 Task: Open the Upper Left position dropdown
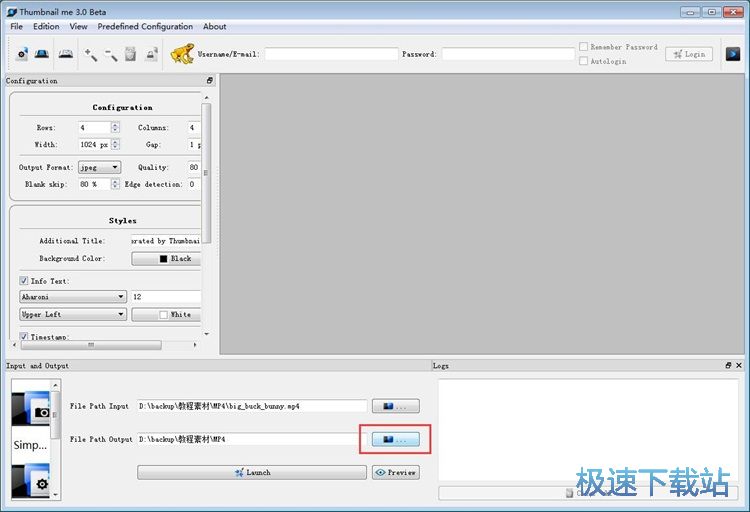[x=73, y=314]
